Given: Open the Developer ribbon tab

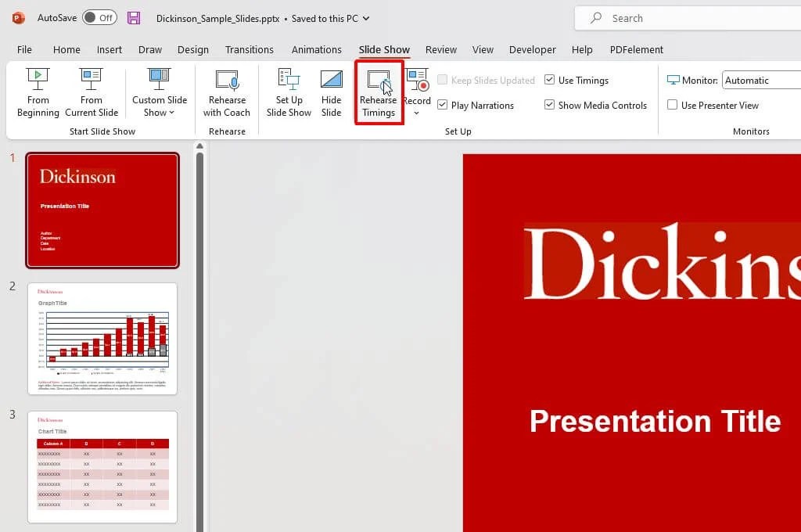Looking at the screenshot, I should (532, 49).
